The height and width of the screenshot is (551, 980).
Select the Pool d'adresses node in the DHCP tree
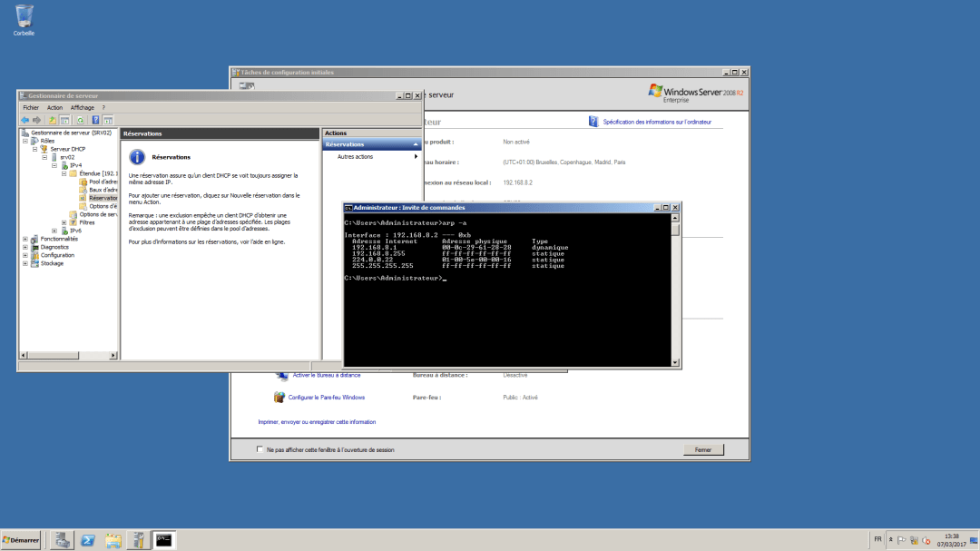(100, 182)
